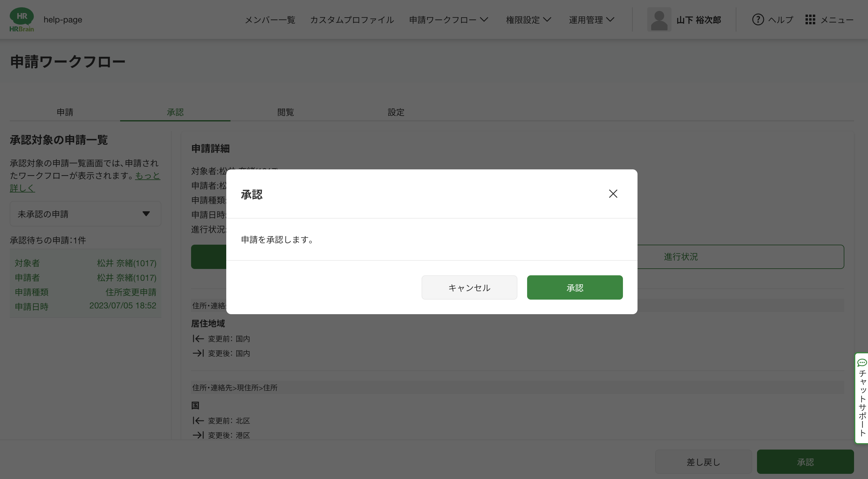
Task: Click the 差し戻し button in the footer
Action: [703, 462]
